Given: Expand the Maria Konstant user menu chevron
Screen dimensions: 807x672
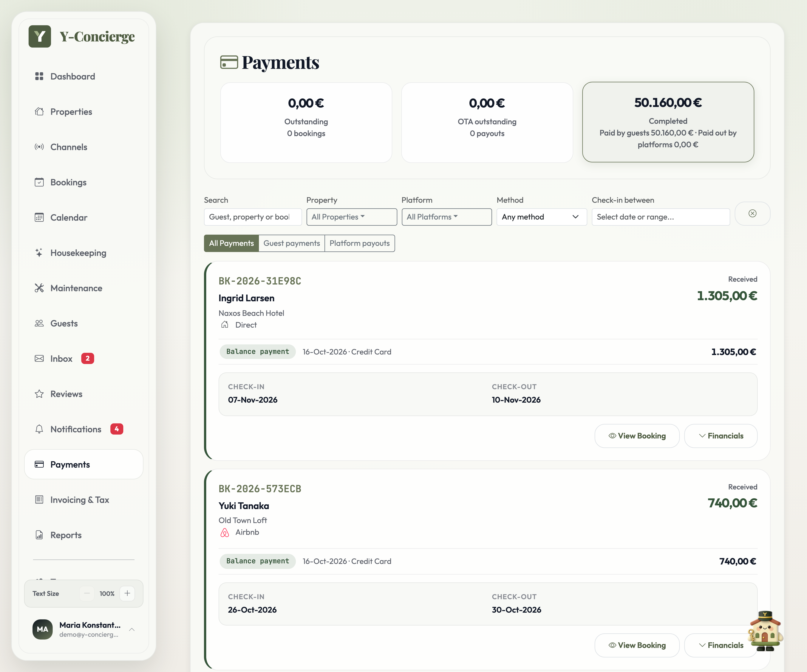Looking at the screenshot, I should [132, 629].
